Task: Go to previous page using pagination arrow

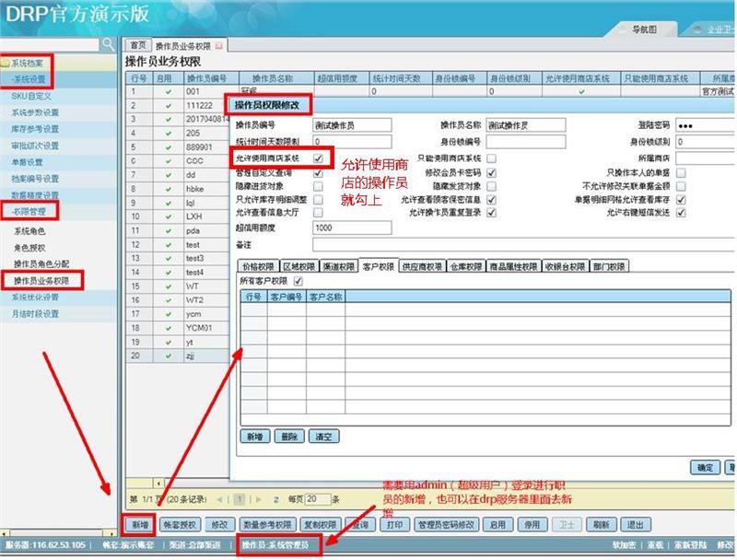Action: tap(219, 499)
